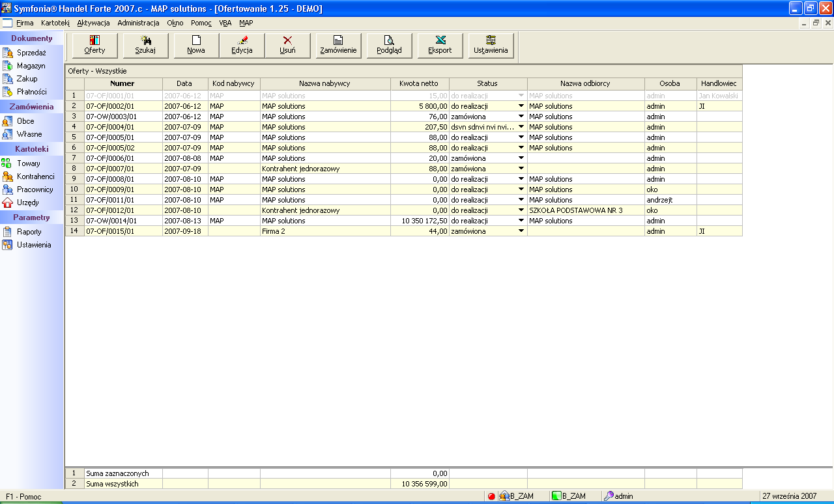The width and height of the screenshot is (834, 504).
Task: Open the Okno menu
Action: tap(175, 23)
